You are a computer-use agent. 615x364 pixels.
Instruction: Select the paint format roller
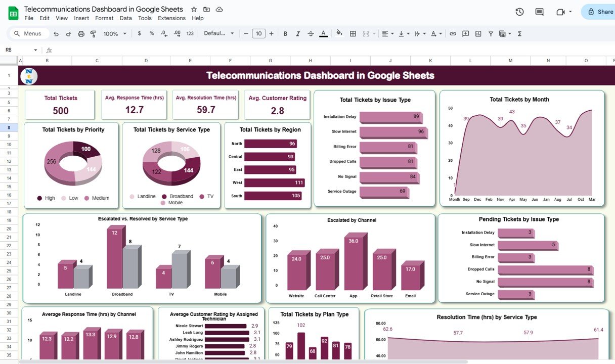coord(93,34)
